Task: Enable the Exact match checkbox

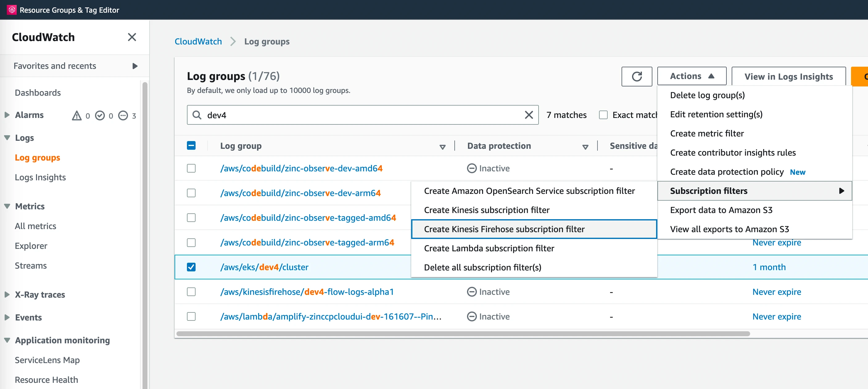Action: click(x=603, y=115)
